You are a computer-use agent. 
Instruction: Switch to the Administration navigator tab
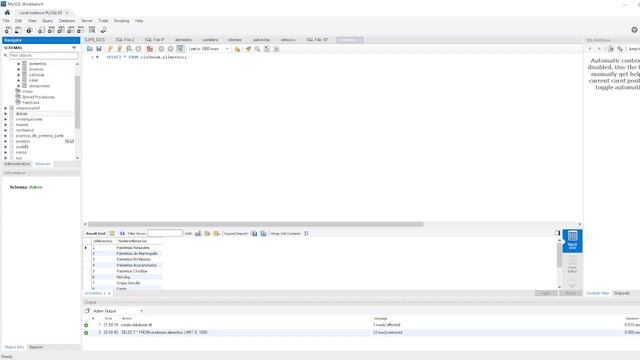coord(17,164)
